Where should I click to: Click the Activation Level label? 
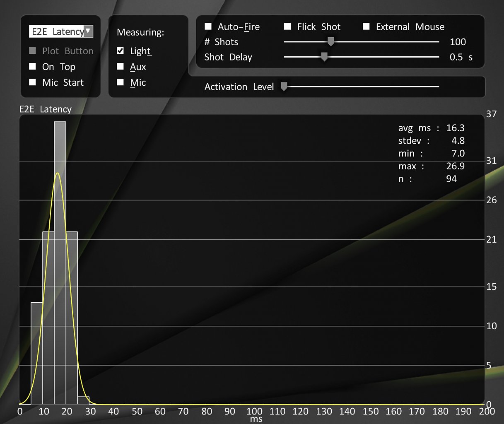(x=239, y=87)
